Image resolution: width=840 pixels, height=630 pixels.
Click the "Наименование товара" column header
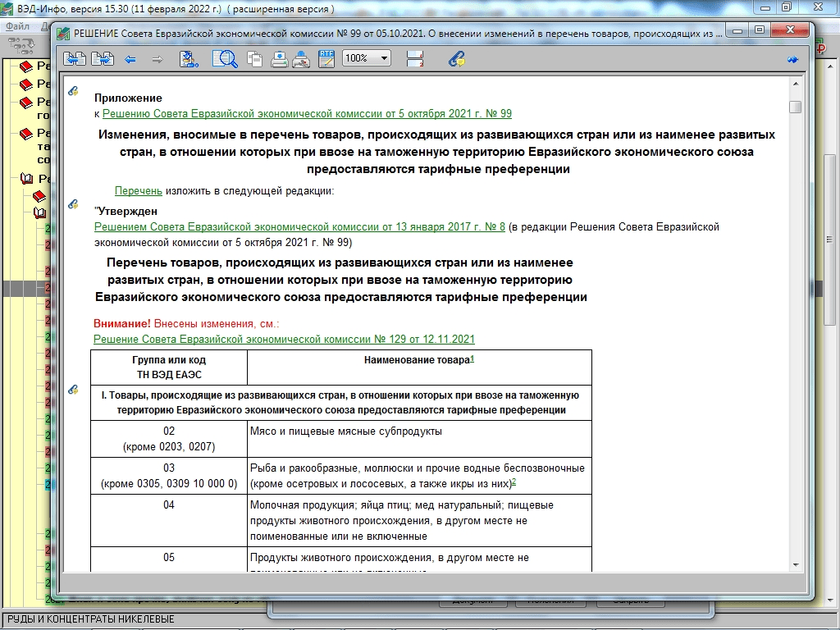(x=419, y=367)
